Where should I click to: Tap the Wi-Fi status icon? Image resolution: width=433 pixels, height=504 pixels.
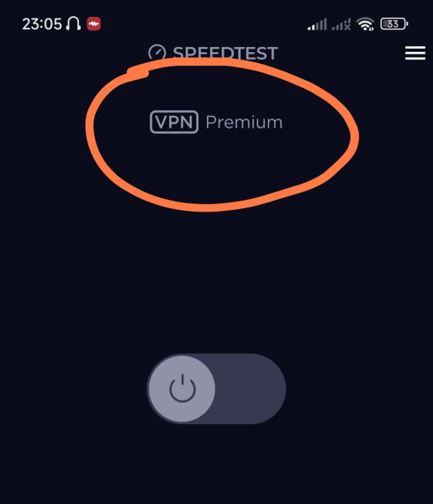coord(365,24)
